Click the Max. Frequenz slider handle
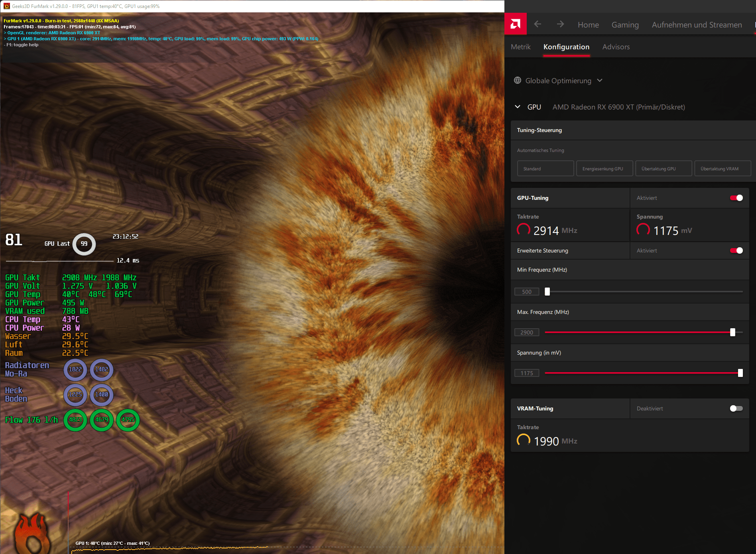 tap(732, 332)
